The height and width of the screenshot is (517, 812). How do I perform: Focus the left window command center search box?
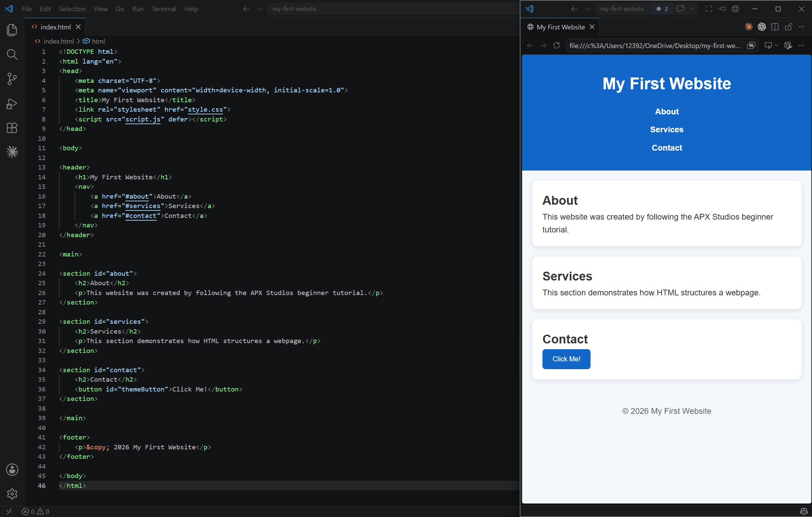click(x=393, y=9)
